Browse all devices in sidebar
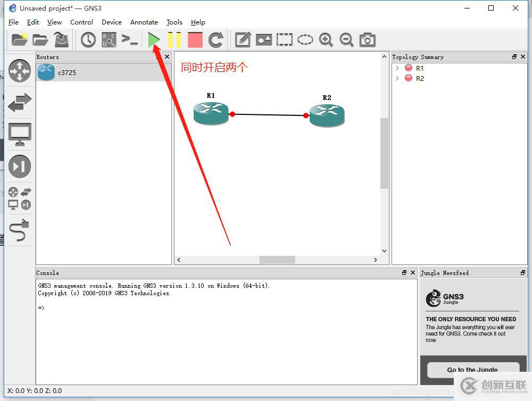 20,198
